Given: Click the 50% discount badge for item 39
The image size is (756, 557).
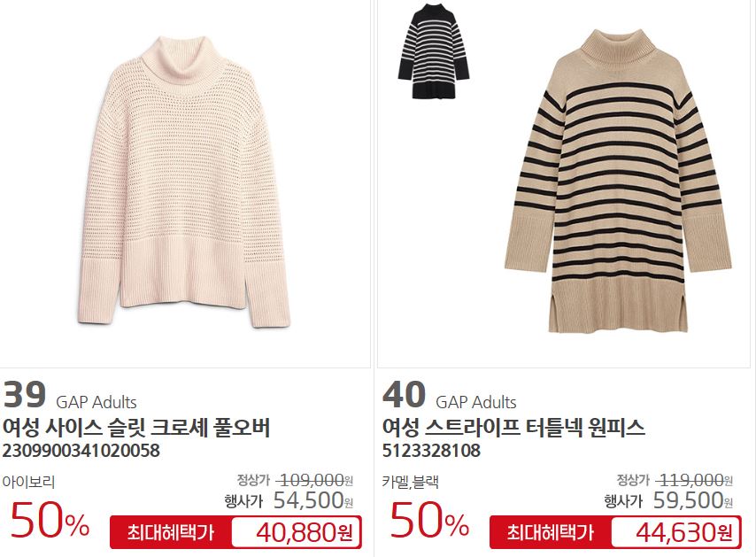Looking at the screenshot, I should point(50,520).
